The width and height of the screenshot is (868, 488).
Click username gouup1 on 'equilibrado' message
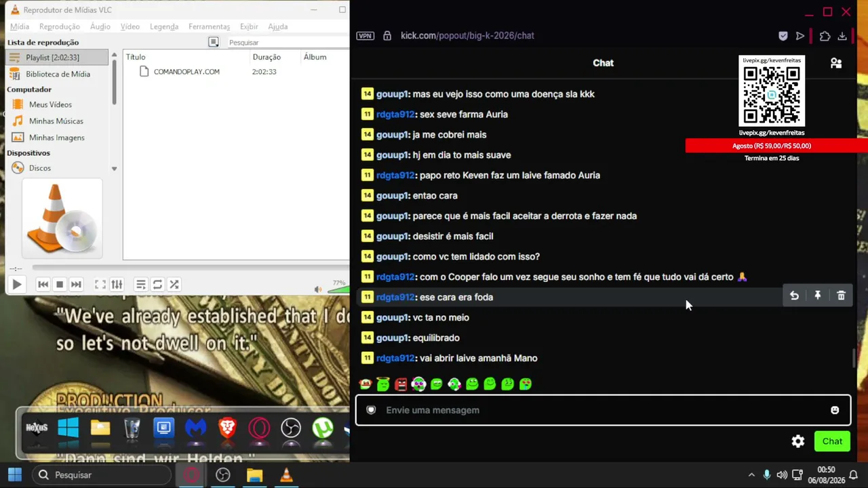pos(393,338)
